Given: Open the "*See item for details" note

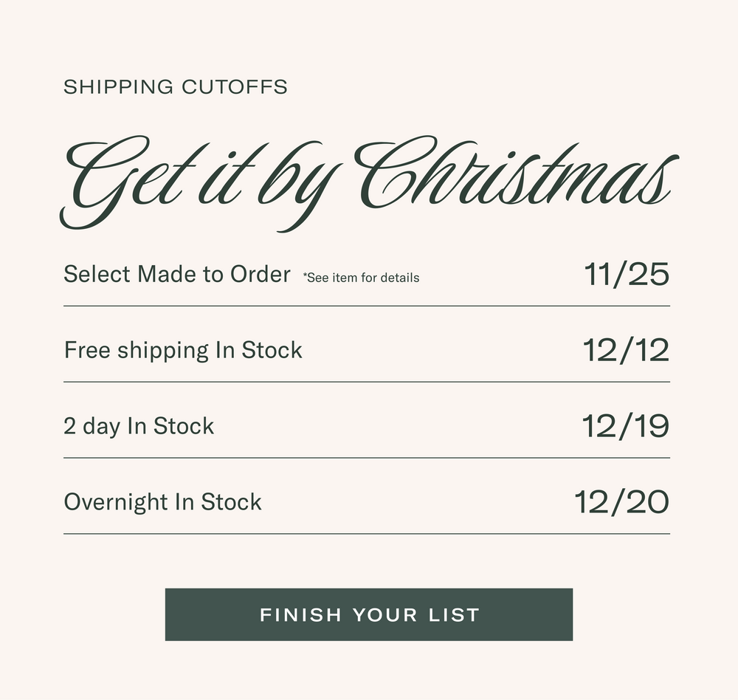Looking at the screenshot, I should click(361, 278).
